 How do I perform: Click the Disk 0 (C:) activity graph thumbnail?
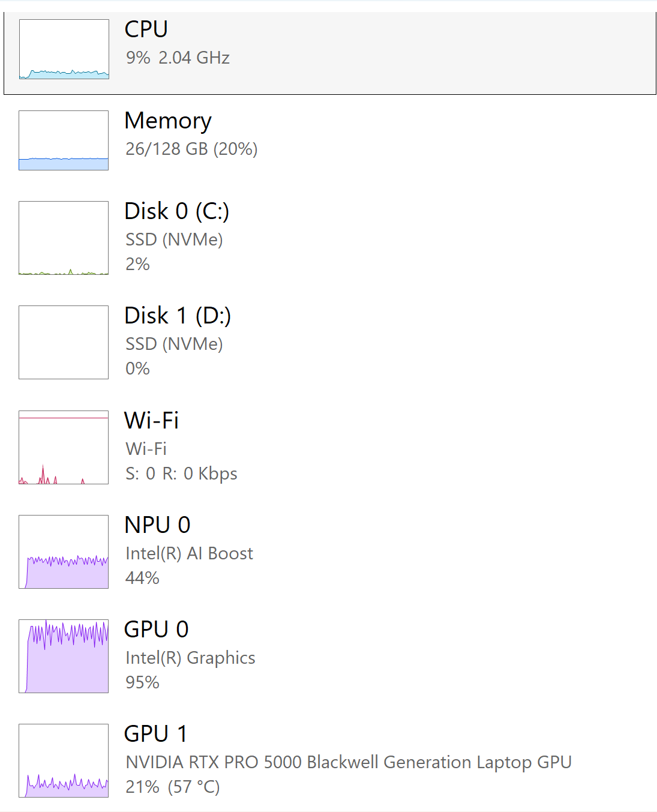pyautogui.click(x=64, y=238)
